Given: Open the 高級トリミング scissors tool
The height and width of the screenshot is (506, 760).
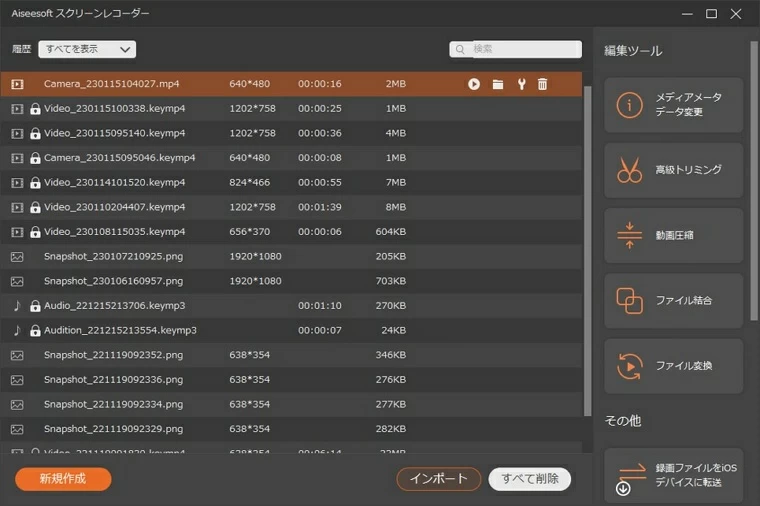Looking at the screenshot, I should [674, 170].
